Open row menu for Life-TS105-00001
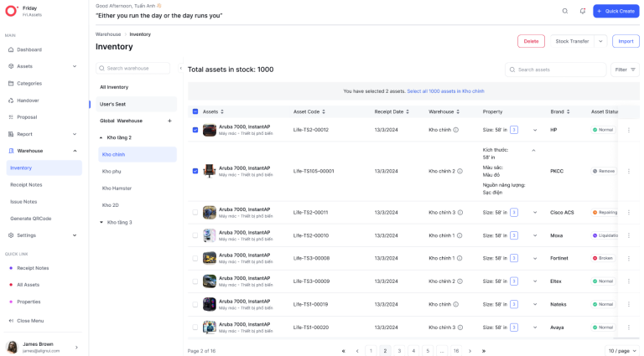 (628, 171)
